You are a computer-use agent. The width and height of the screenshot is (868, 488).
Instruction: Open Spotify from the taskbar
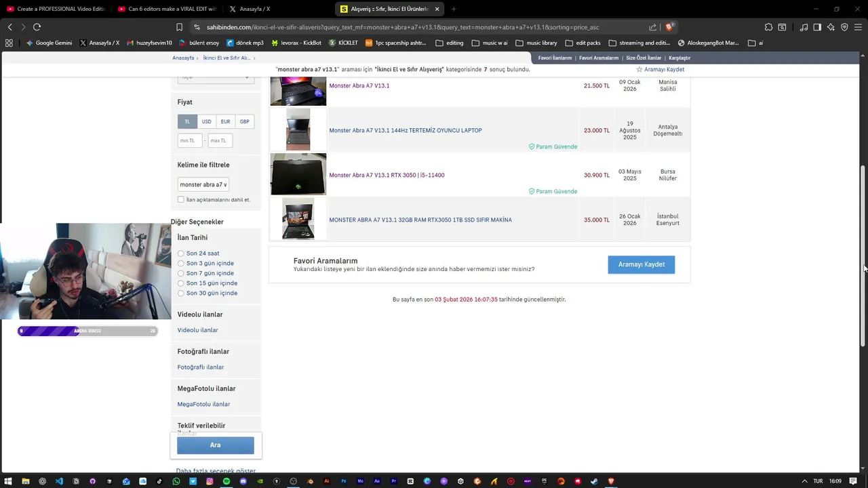(x=226, y=481)
